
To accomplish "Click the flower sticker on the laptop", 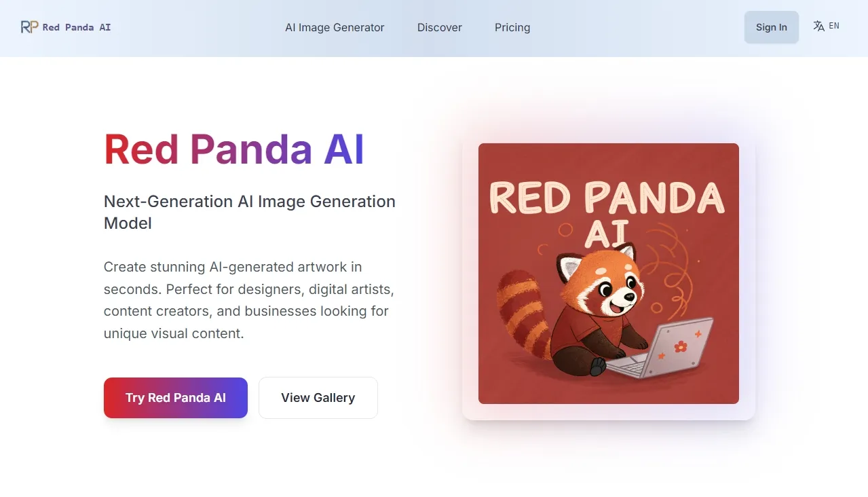I will pos(680,346).
